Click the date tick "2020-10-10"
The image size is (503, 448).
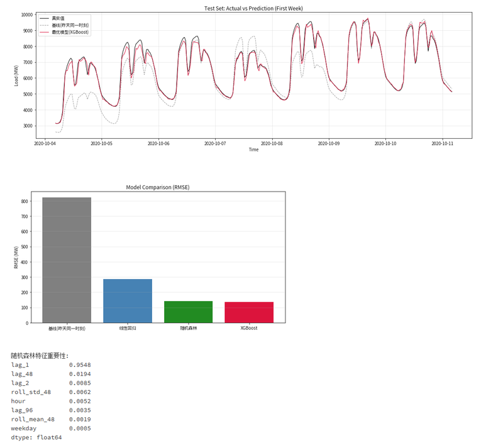(385, 143)
